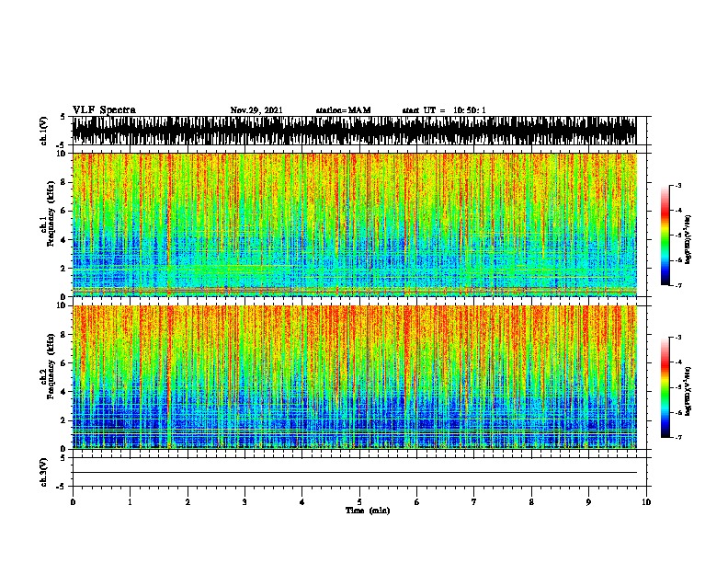
Task: Click inside the ch.2 spectrogram panel
Action: coord(354,377)
